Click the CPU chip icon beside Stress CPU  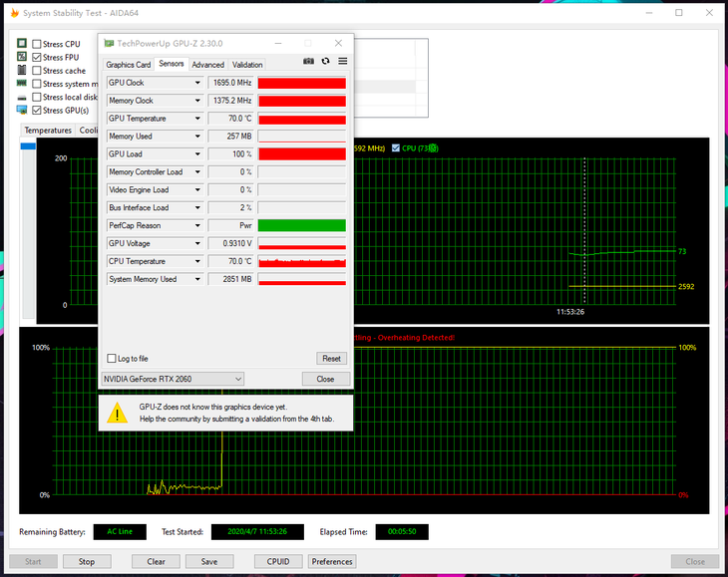click(x=22, y=44)
